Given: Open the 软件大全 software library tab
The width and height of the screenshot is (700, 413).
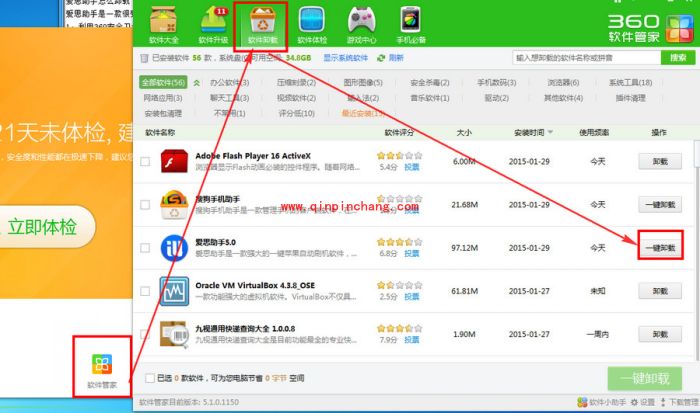Looking at the screenshot, I should point(164,25).
